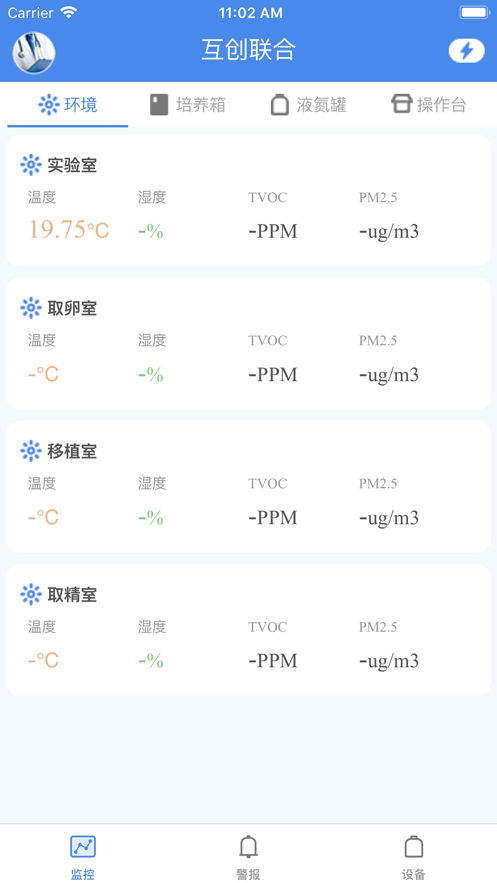Screen dimensions: 497x883
Task: Click the 实验室 sun icon
Action: (x=31, y=165)
